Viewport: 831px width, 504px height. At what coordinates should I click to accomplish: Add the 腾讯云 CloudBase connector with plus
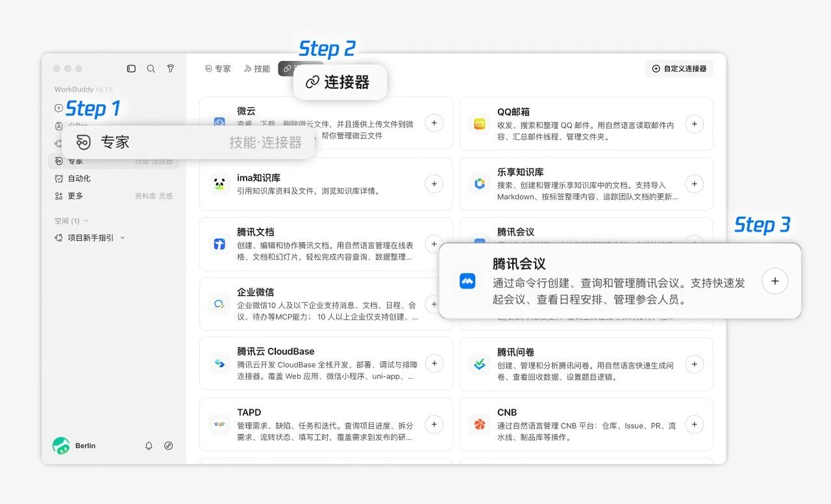pyautogui.click(x=434, y=364)
